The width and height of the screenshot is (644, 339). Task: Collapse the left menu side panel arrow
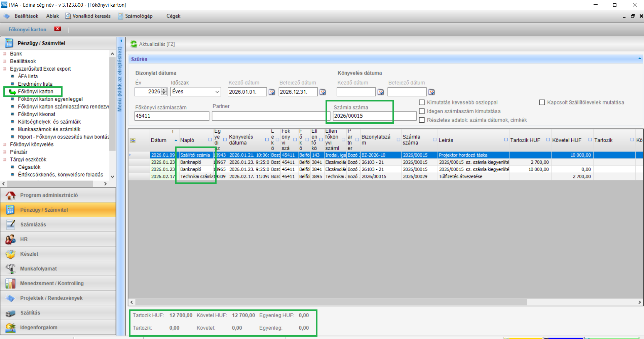[x=121, y=41]
